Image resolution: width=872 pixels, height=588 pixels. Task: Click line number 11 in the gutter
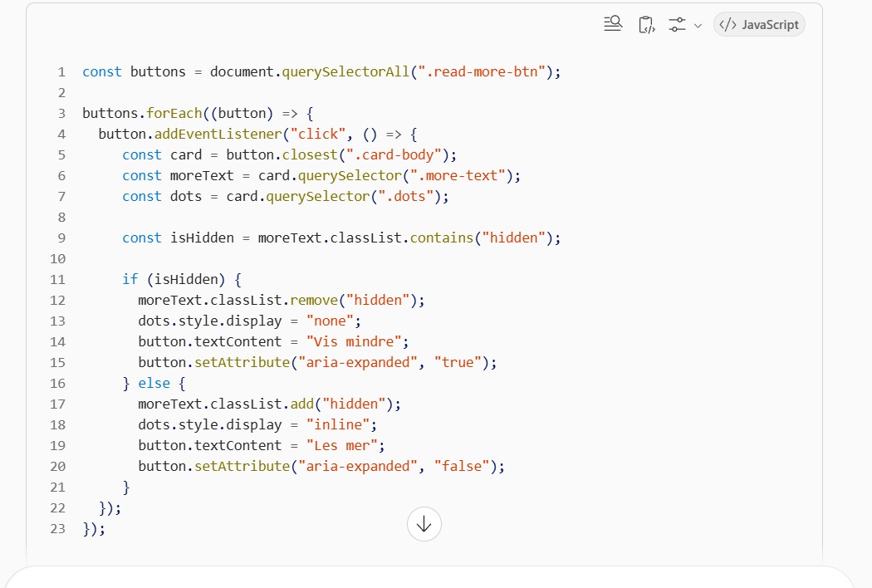point(58,280)
